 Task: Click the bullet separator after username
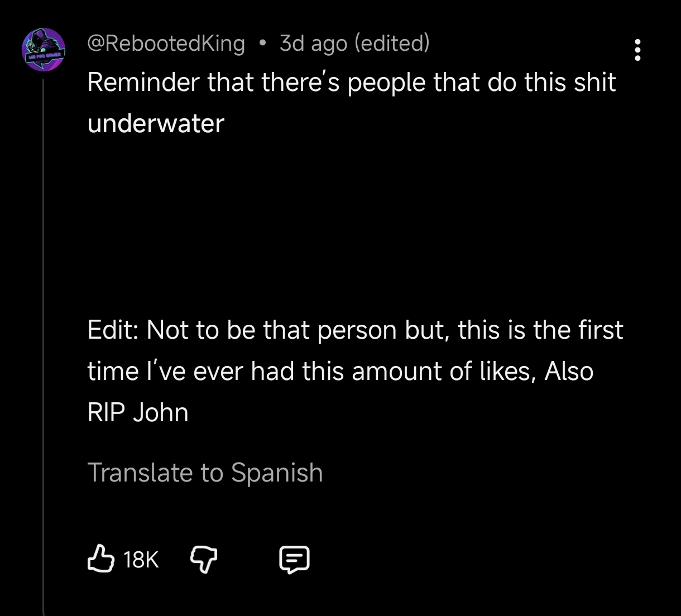(262, 44)
